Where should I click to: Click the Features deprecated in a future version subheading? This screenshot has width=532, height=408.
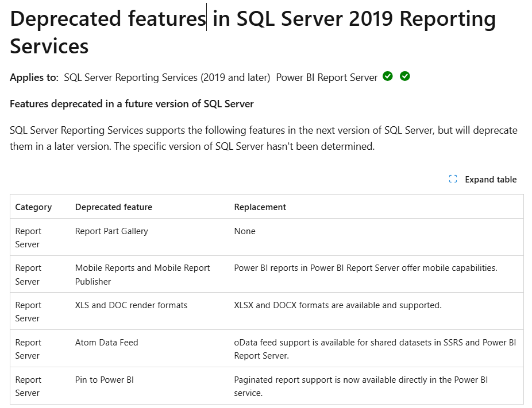131,104
